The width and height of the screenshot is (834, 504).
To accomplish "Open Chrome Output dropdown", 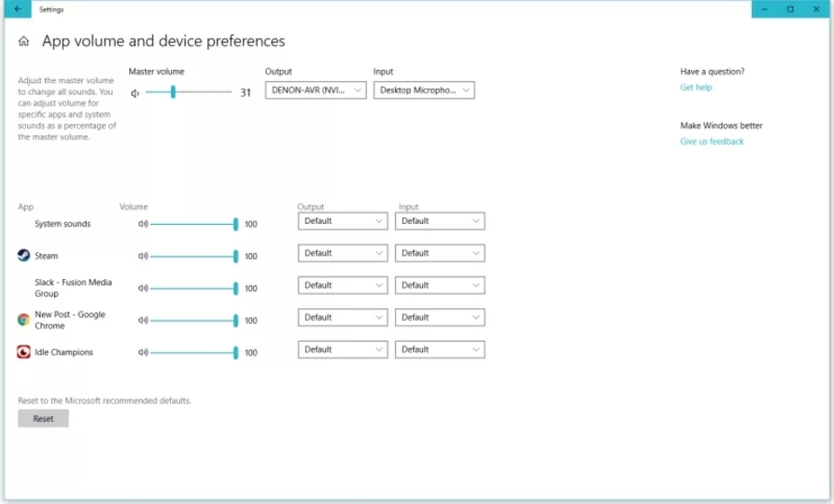I will point(343,317).
